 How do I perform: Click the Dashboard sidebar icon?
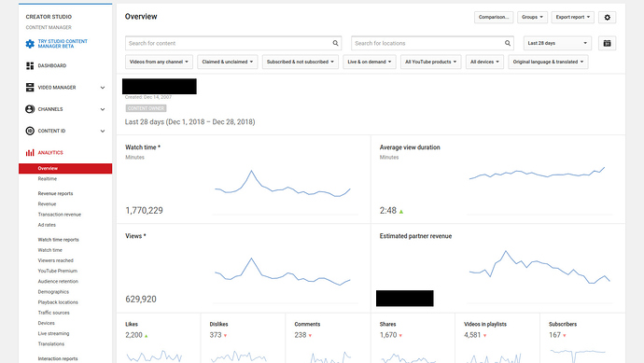click(x=30, y=65)
